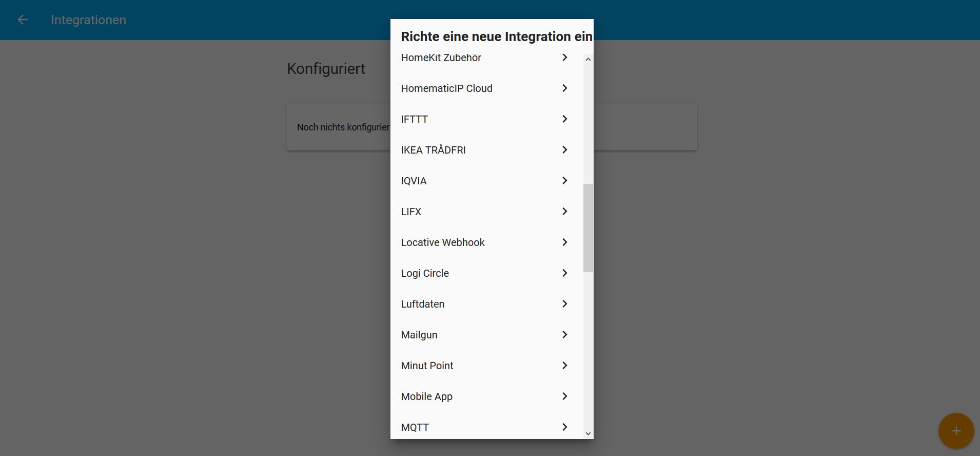The height and width of the screenshot is (456, 980).
Task: Click the dialog scrollbar thumb
Action: (588, 227)
